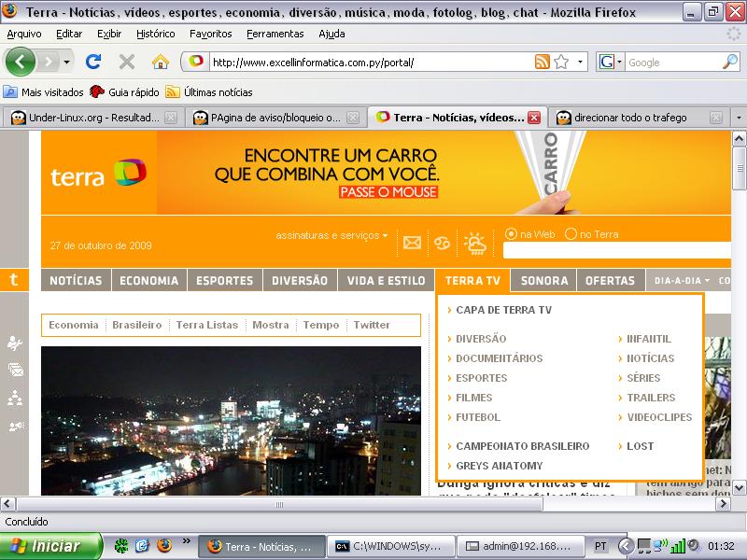747x560 pixels.
Task: Open the Twitter quick link
Action: point(372,325)
